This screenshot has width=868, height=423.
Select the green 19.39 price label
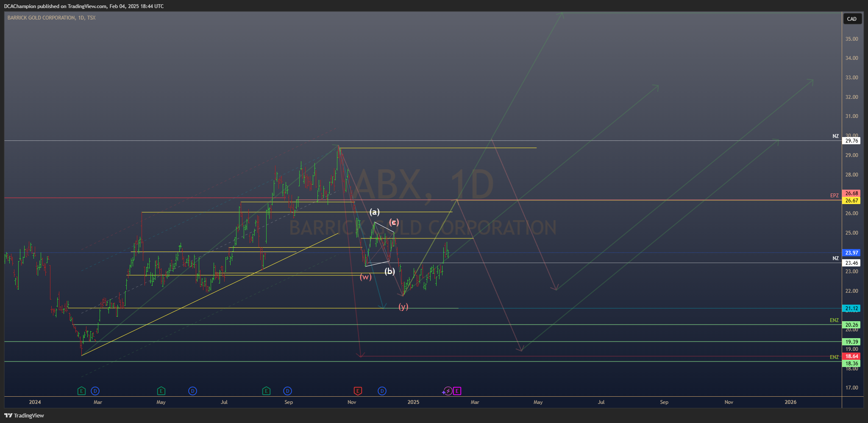tap(851, 342)
